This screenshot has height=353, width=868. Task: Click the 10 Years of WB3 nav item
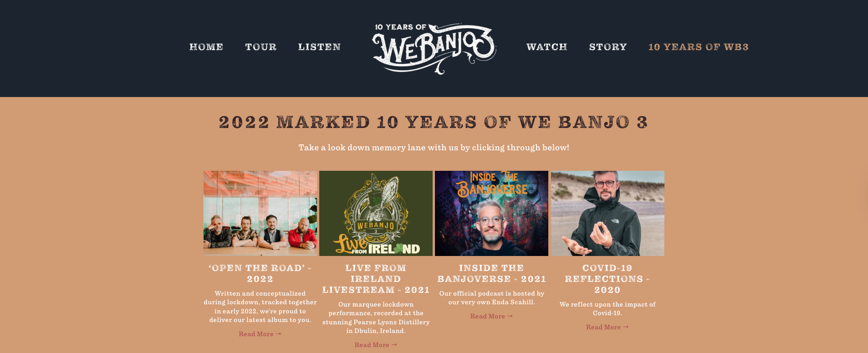(699, 47)
